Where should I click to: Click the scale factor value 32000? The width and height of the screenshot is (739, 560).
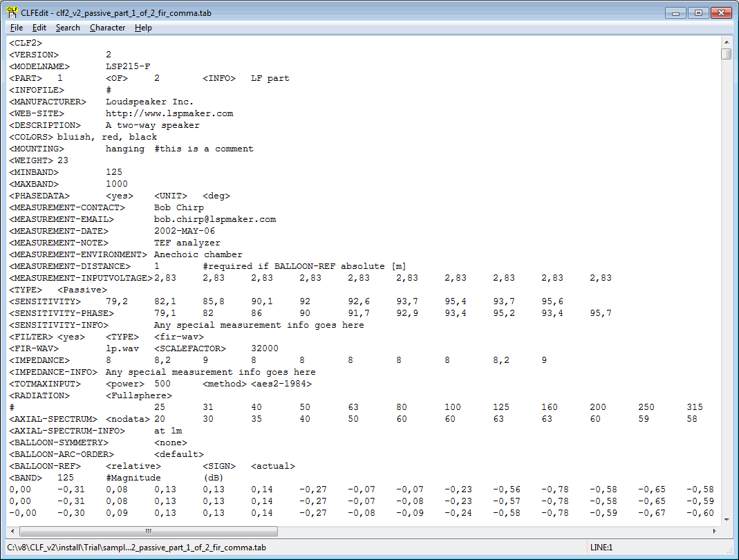pyautogui.click(x=264, y=348)
